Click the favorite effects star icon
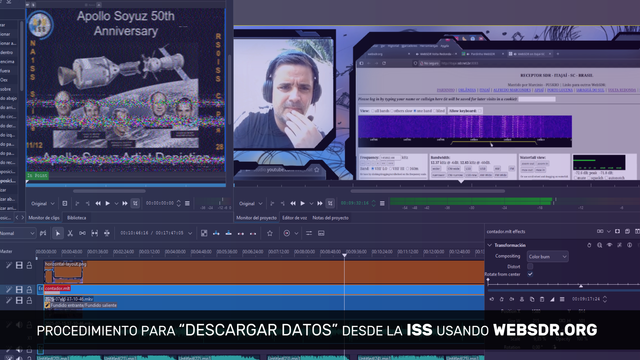The width and height of the screenshot is (640, 360). pos(270,233)
